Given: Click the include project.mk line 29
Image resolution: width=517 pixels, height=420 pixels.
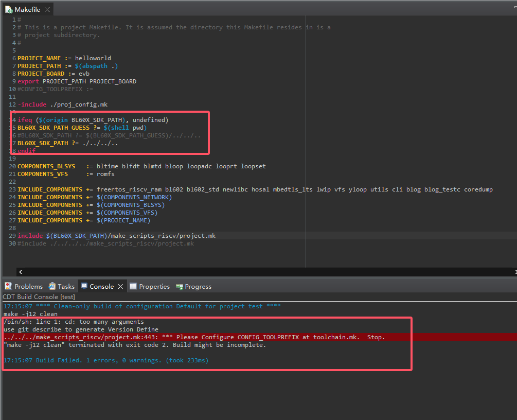Looking at the screenshot, I should [x=116, y=236].
